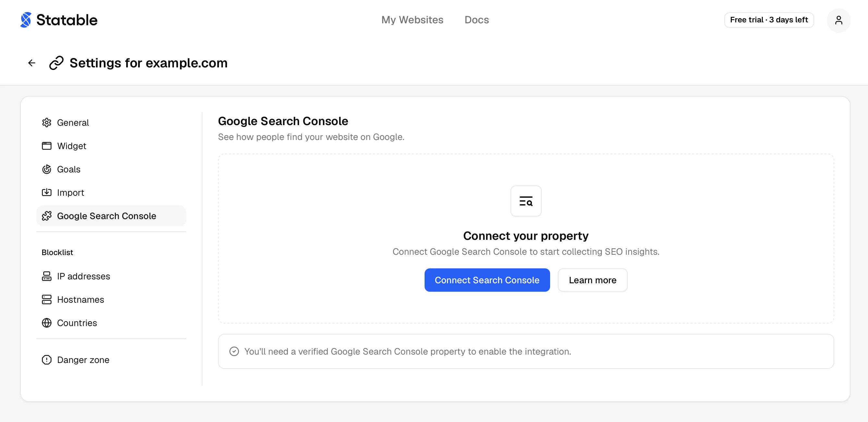Open IP addresses blocklist settings
Viewport: 868px width, 422px height.
(111, 276)
